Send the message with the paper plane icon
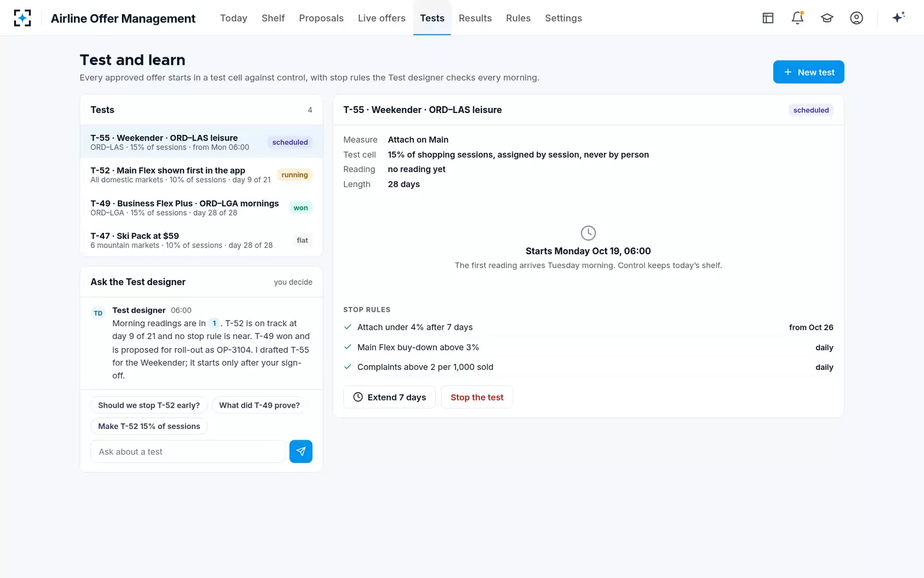 301,451
